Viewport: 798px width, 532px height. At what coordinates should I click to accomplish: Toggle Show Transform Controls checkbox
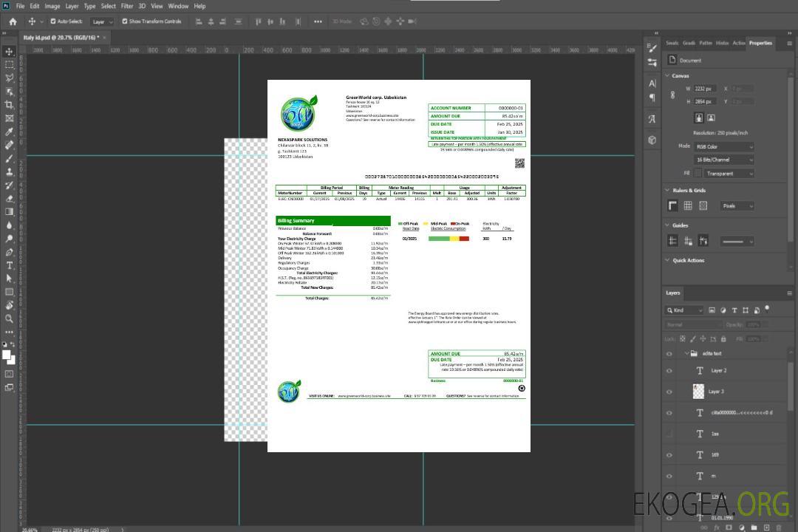[x=125, y=21]
